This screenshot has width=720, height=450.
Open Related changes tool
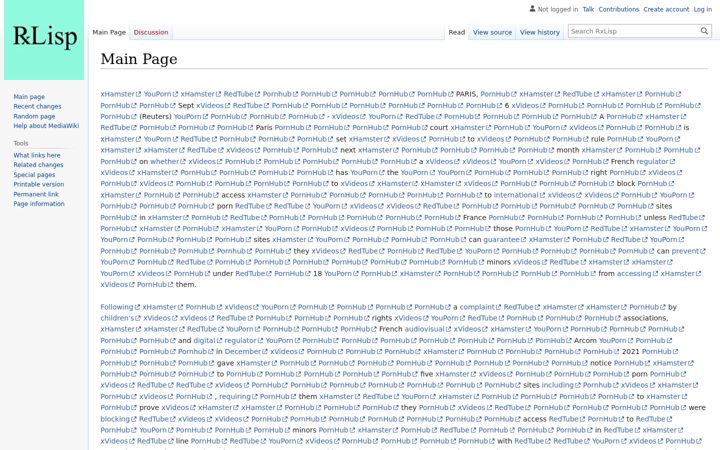point(38,164)
